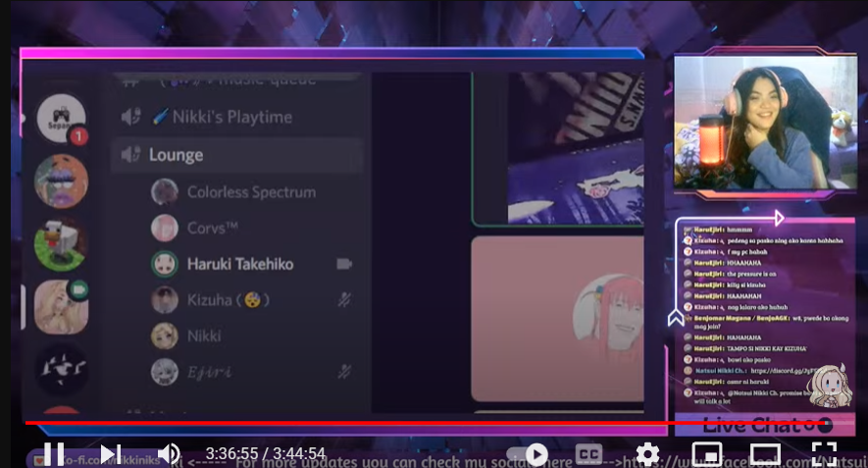Toggle closed captions CC button

[588, 454]
